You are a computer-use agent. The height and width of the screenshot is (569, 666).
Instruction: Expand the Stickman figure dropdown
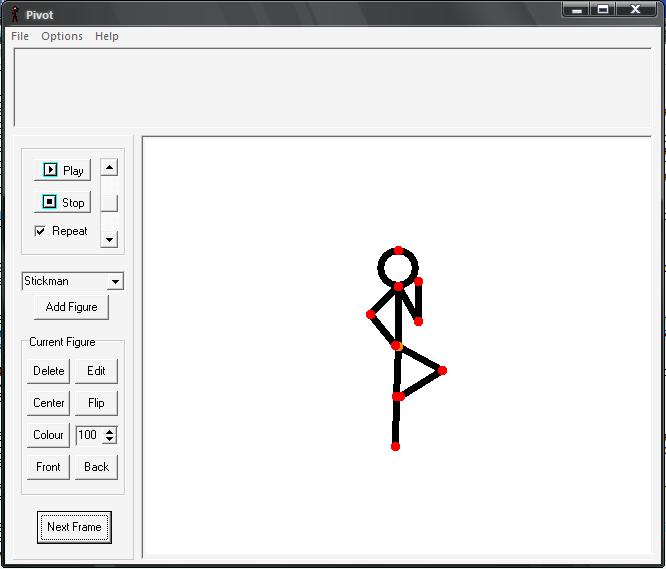(115, 282)
